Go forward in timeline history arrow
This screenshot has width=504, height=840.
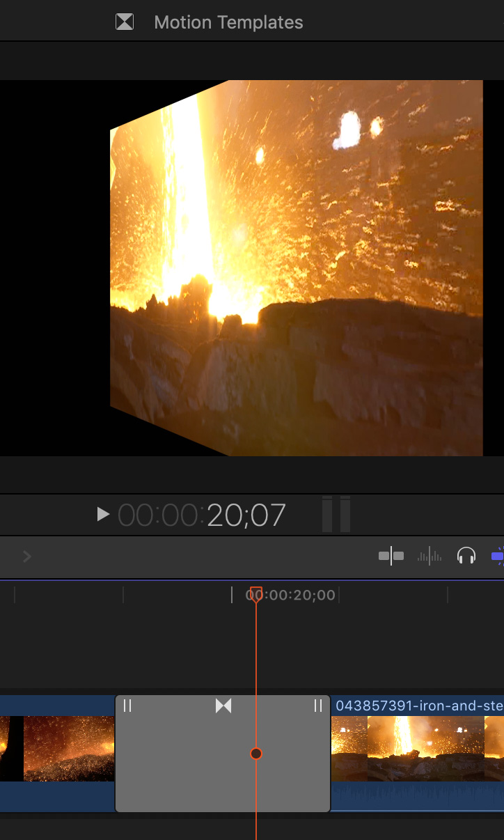(27, 556)
